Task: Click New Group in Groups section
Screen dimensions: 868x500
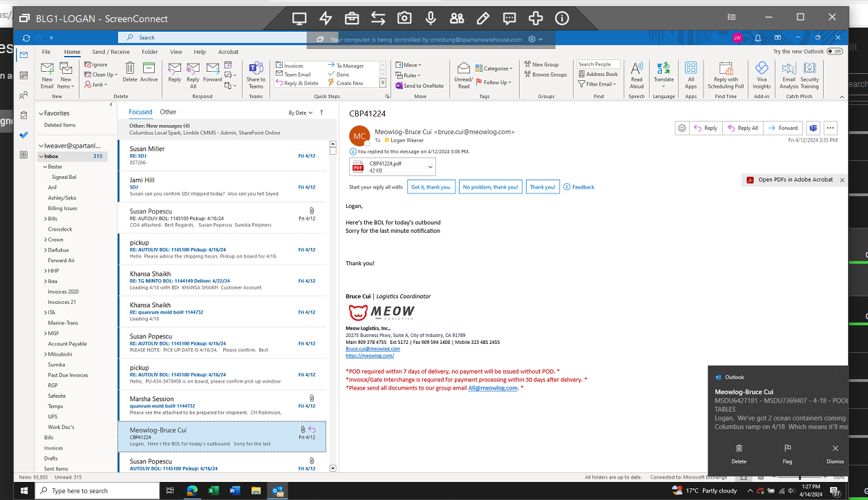Action: click(x=540, y=65)
